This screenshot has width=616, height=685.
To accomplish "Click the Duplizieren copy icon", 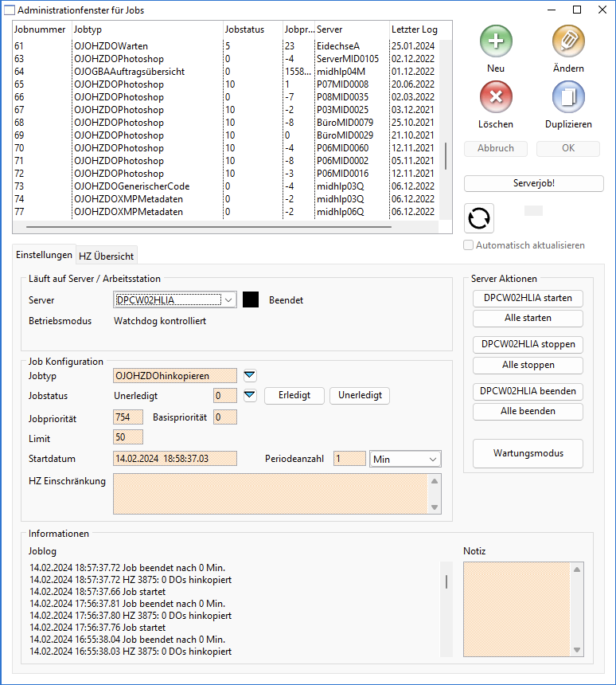I will 568,96.
